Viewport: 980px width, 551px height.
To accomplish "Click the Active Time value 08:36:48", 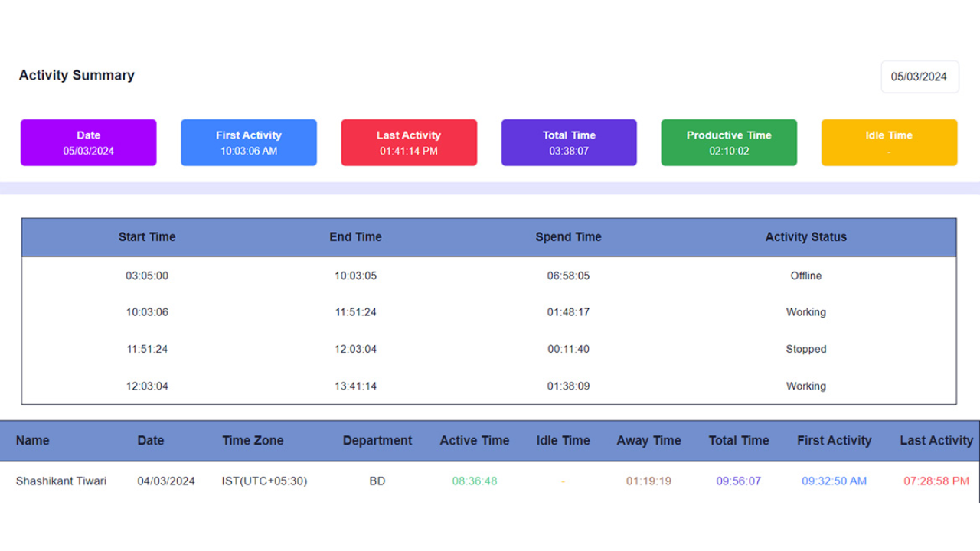I will pyautogui.click(x=474, y=481).
